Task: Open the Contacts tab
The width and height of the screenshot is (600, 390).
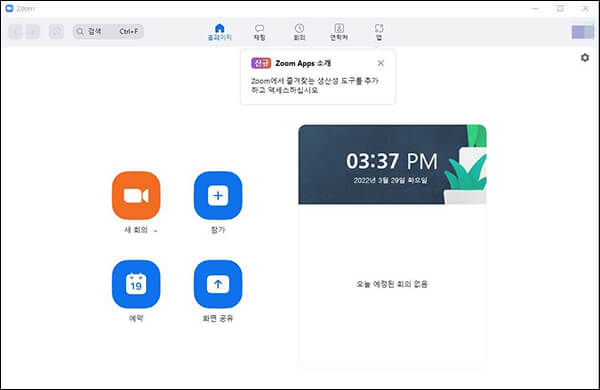Action: tap(339, 32)
